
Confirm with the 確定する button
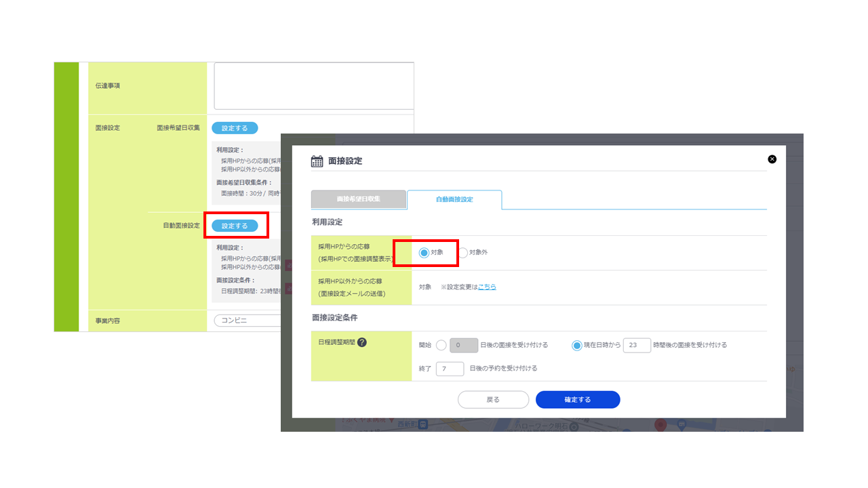coord(578,400)
